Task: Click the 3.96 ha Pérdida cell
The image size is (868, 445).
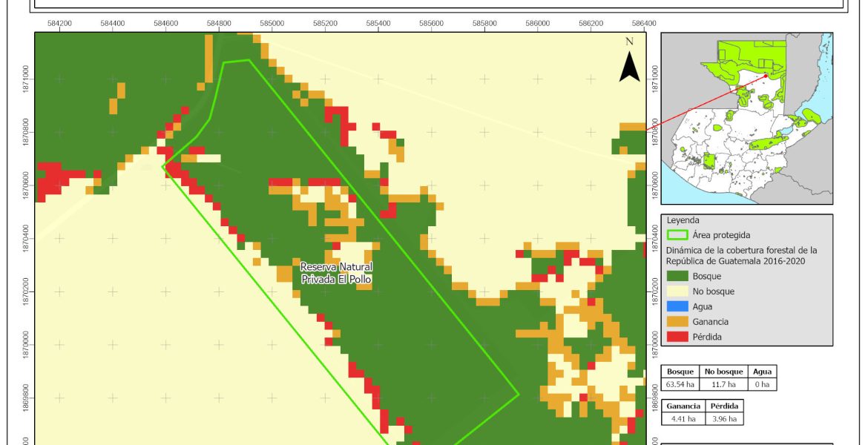Action: point(723,418)
